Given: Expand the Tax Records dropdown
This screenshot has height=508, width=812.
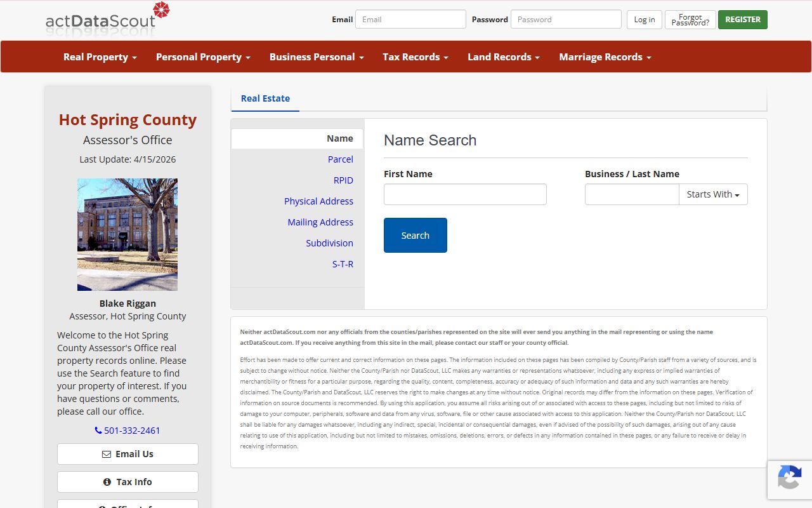Looking at the screenshot, I should [x=416, y=57].
